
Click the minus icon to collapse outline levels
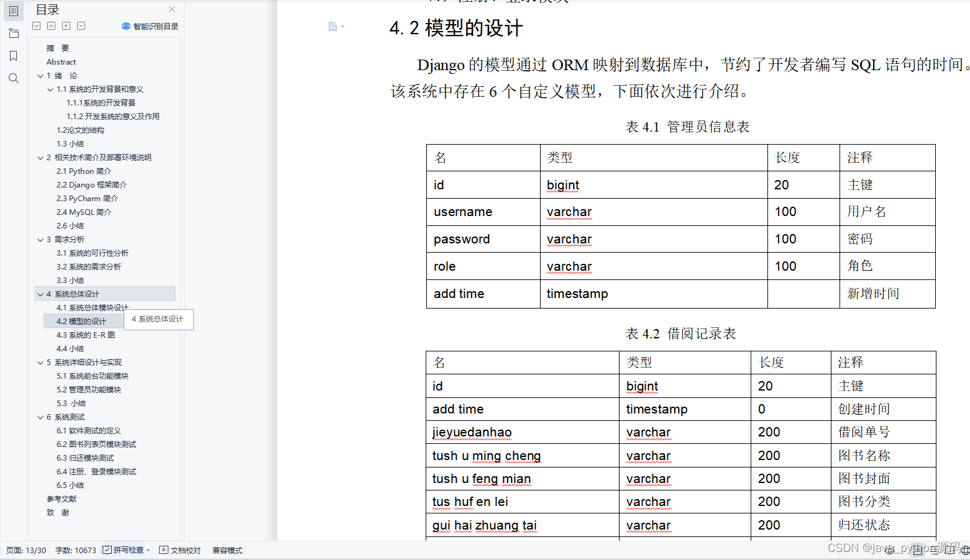coord(81,26)
